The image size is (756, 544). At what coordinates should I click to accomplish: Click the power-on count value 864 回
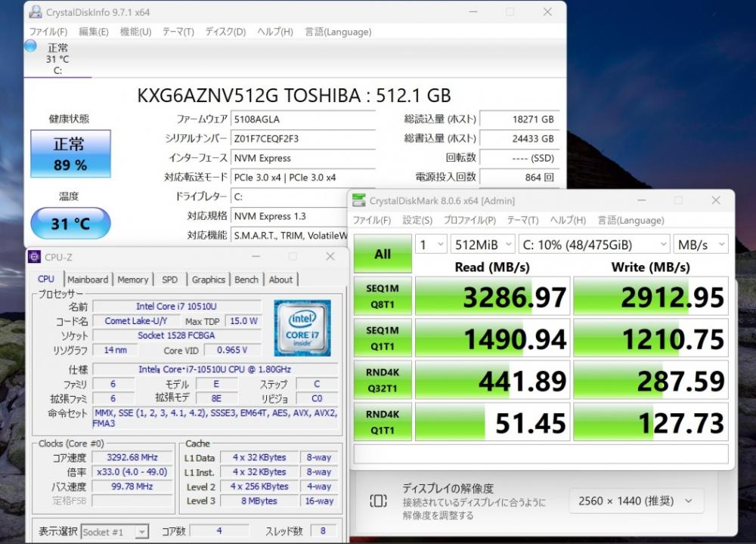coord(520,178)
